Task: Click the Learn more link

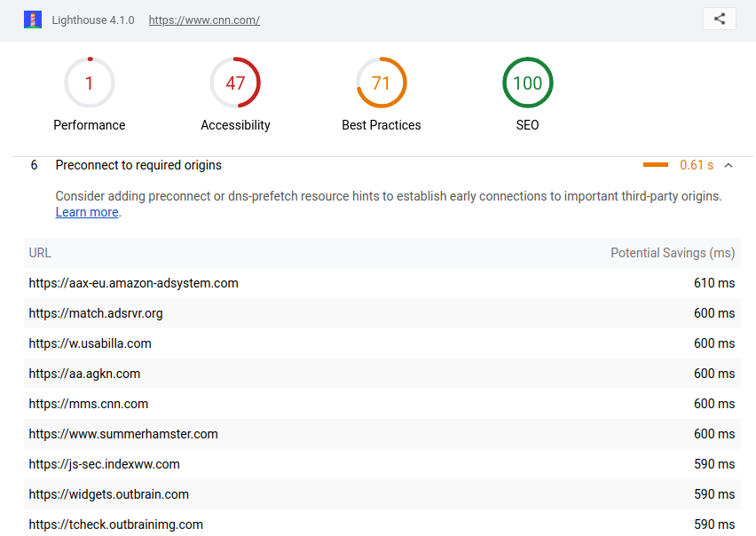Action: 86,212
